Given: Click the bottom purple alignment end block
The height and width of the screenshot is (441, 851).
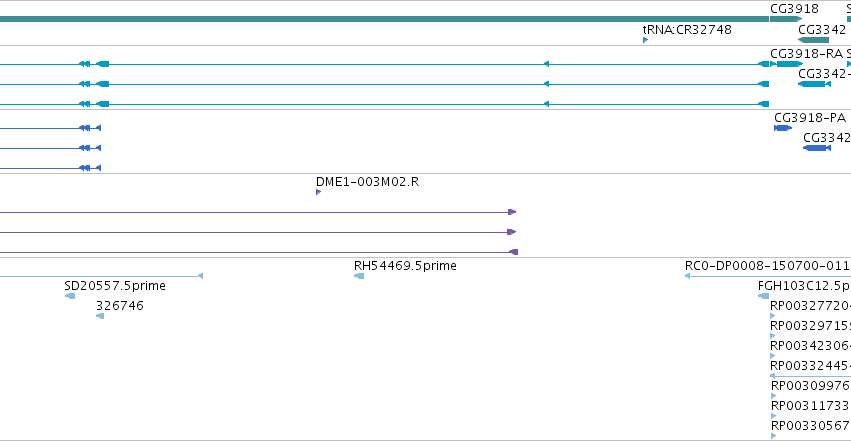Looking at the screenshot, I should point(513,252).
